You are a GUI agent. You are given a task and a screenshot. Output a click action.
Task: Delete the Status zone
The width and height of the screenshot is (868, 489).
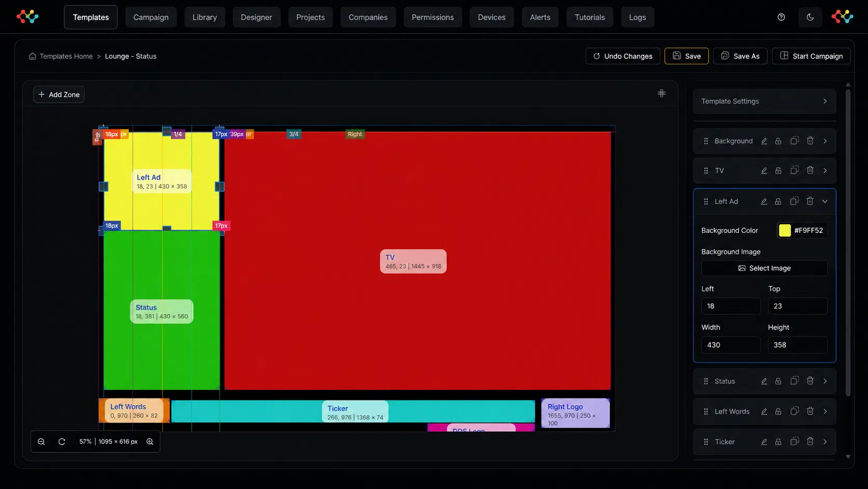[x=810, y=381]
